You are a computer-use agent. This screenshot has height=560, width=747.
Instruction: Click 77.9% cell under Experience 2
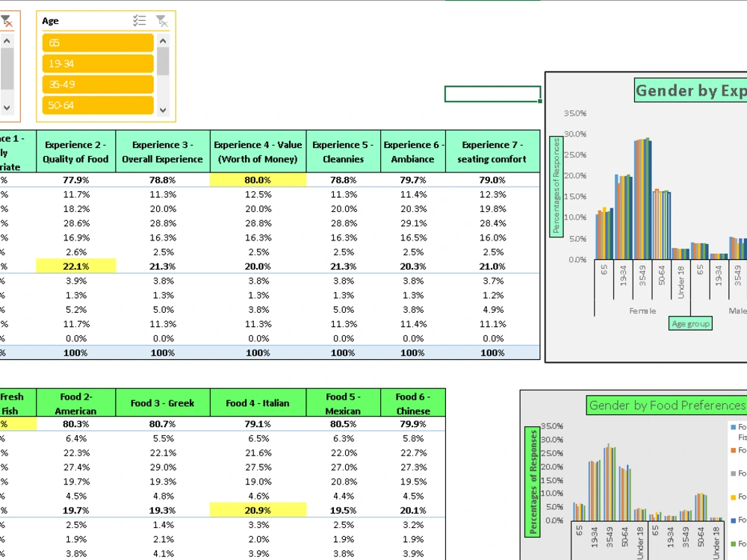coord(75,180)
